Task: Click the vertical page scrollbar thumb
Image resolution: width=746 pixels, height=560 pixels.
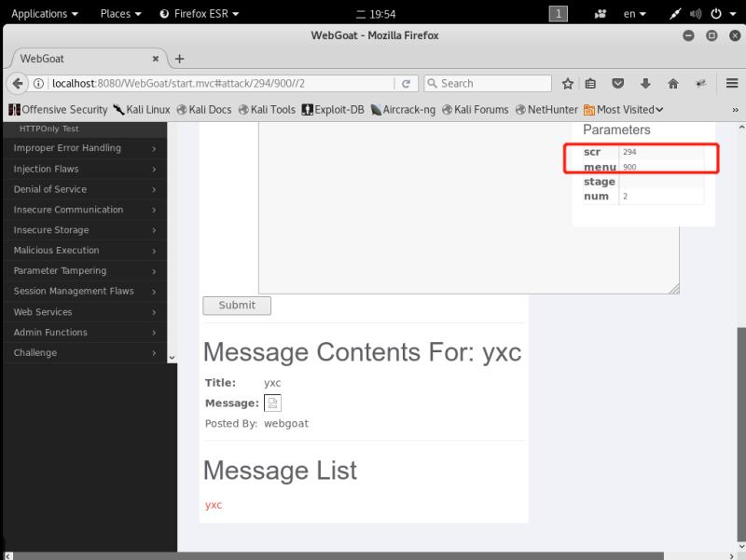Action: coord(741,433)
